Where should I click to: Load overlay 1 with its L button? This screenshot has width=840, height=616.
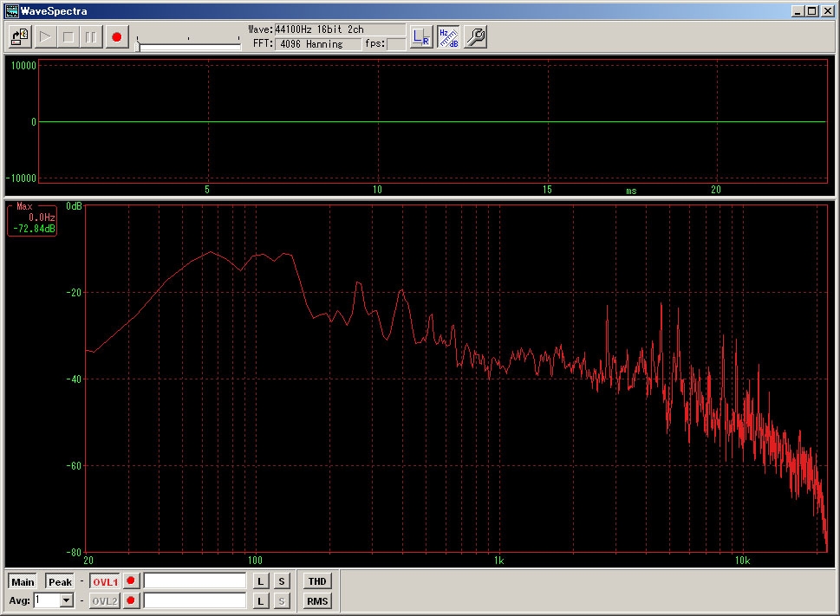pos(260,581)
